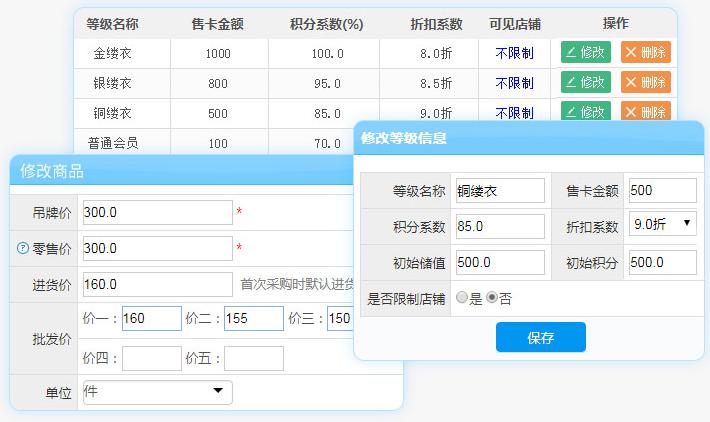The image size is (710, 422).
Task: Click the 售卡金额 input containing 500
Action: click(x=662, y=190)
